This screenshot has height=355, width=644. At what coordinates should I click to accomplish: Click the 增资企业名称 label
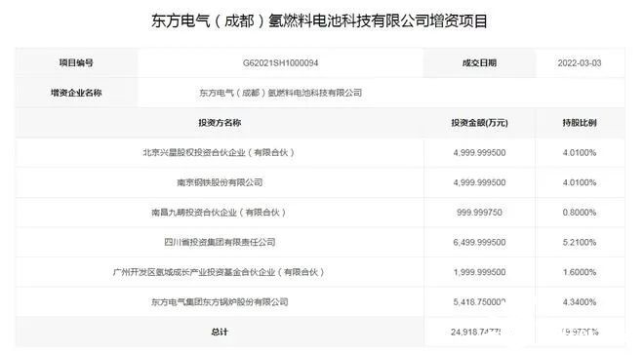(x=76, y=93)
